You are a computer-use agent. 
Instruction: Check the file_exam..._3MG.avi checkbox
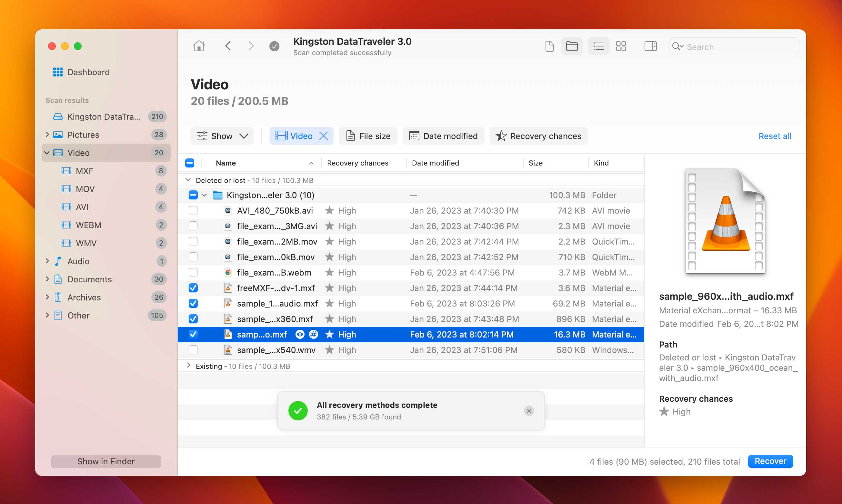[193, 226]
